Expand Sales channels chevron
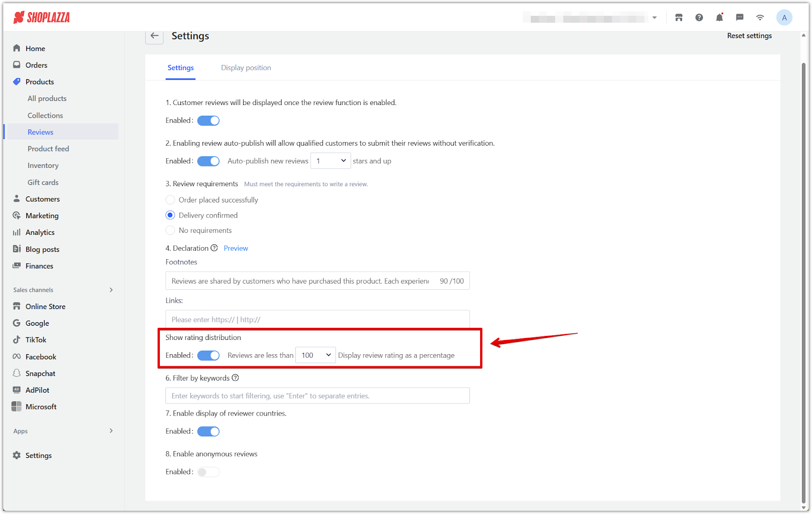 click(111, 290)
